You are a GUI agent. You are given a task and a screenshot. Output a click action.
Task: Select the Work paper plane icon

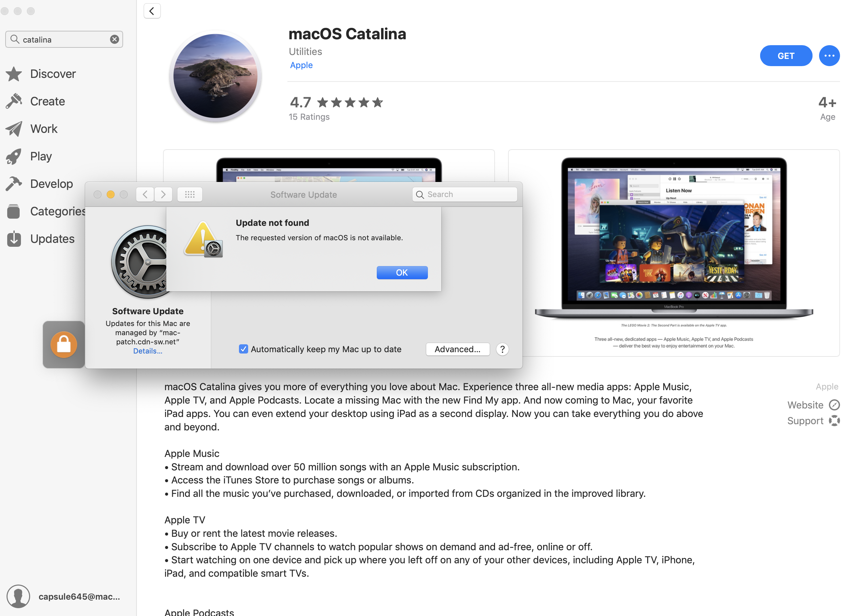coord(14,129)
